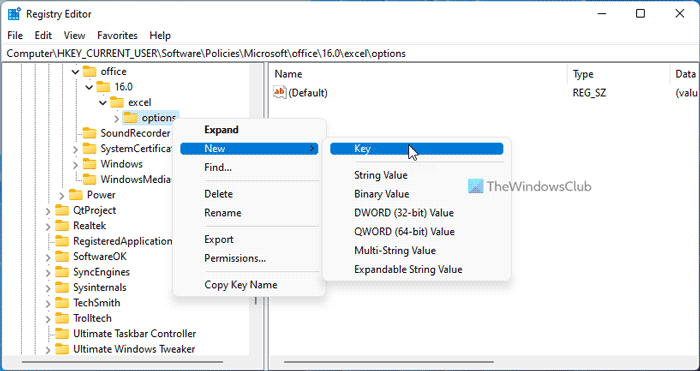The height and width of the screenshot is (371, 700).
Task: Expand the options key arrow
Action: 117,118
